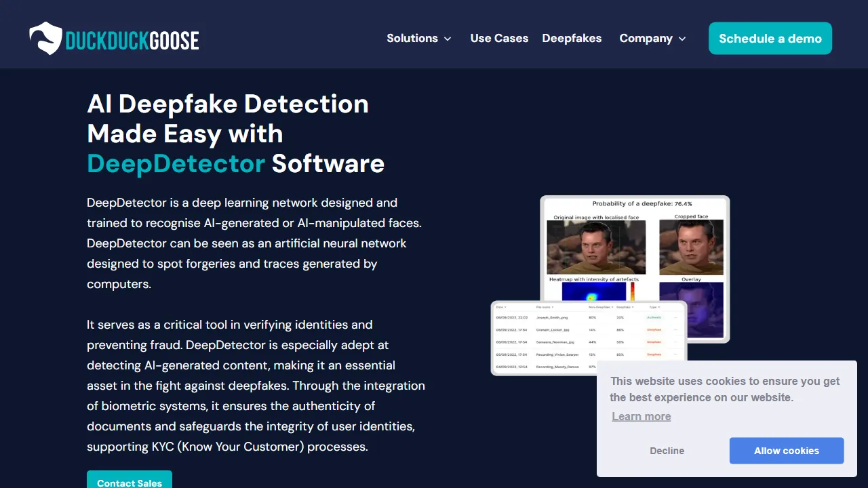Open the Use Cases page
This screenshot has height=488, width=868.
(499, 39)
